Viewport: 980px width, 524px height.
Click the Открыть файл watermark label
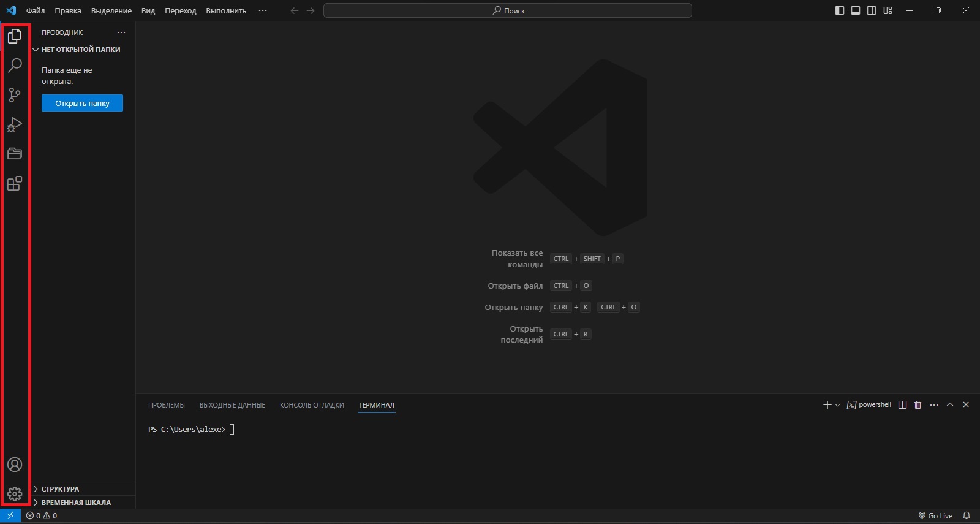coord(515,286)
